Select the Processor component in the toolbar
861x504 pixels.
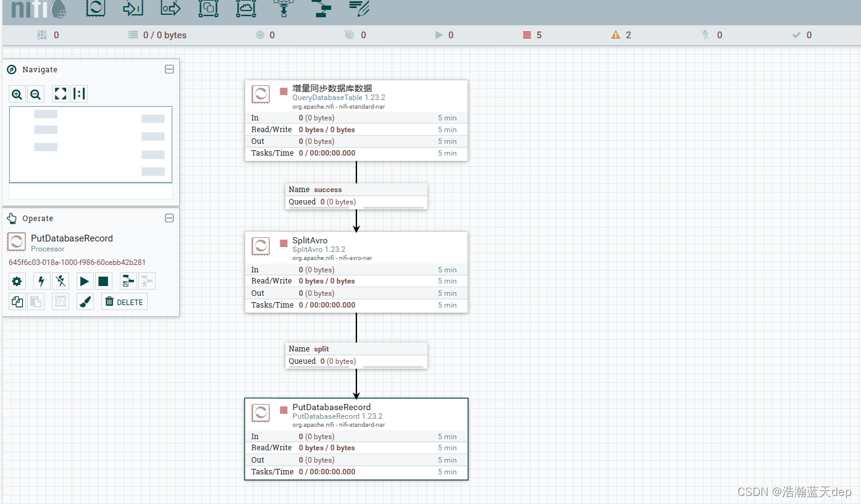[95, 8]
